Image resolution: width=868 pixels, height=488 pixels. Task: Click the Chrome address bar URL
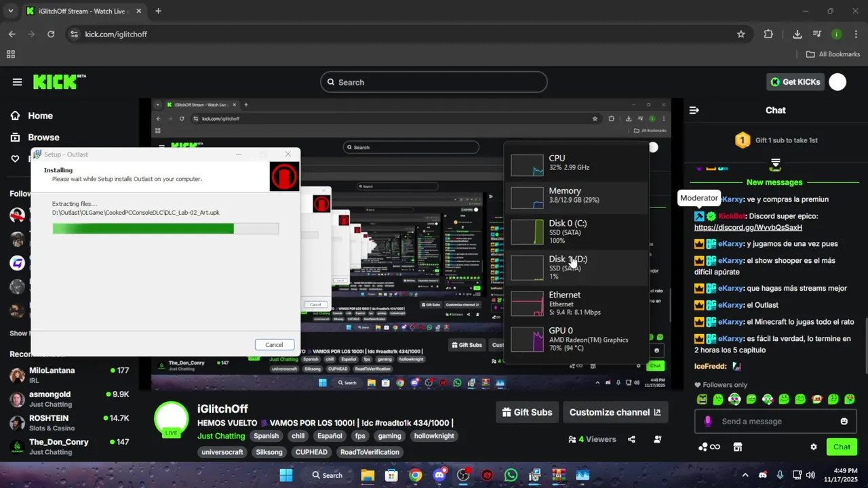pyautogui.click(x=116, y=34)
